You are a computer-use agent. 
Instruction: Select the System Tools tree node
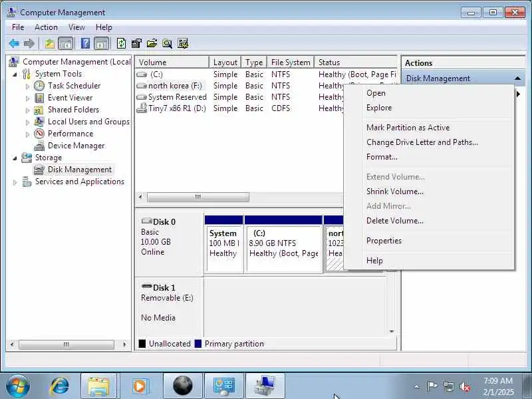tap(59, 74)
